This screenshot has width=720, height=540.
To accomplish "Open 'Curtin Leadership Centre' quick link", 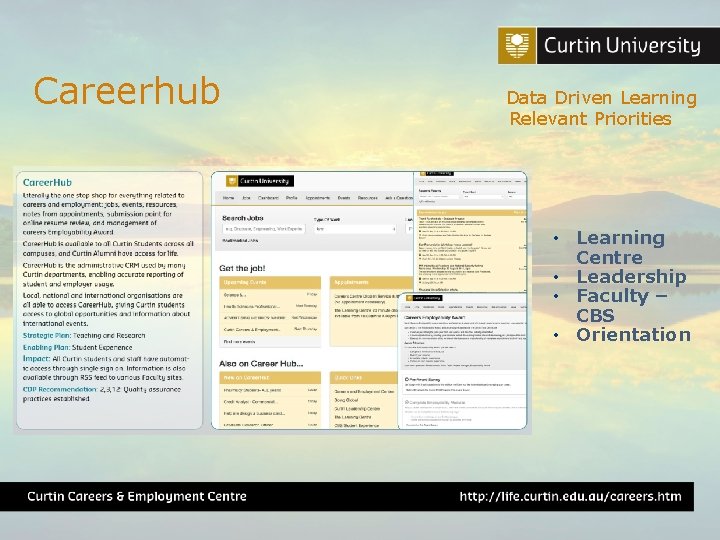I will coord(357,409).
